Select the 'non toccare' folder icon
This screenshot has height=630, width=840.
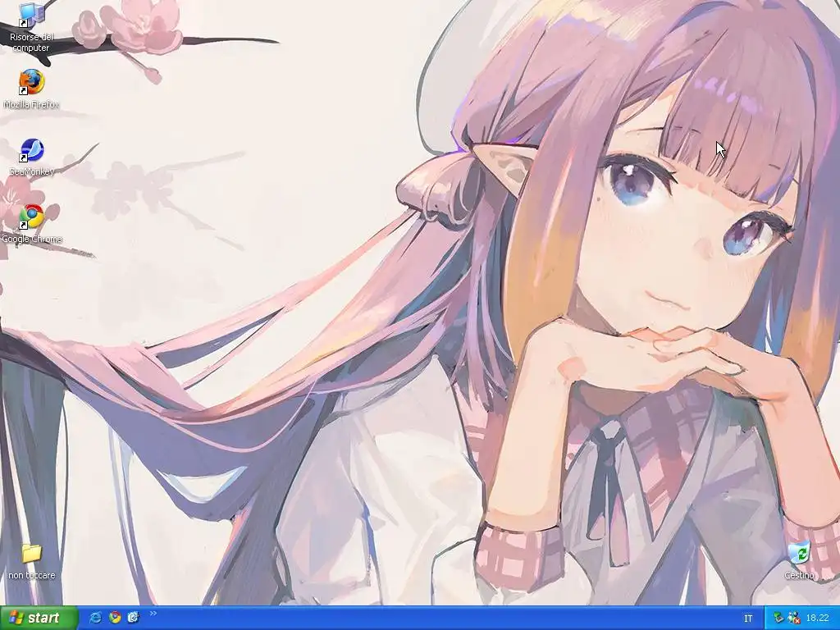[31, 554]
